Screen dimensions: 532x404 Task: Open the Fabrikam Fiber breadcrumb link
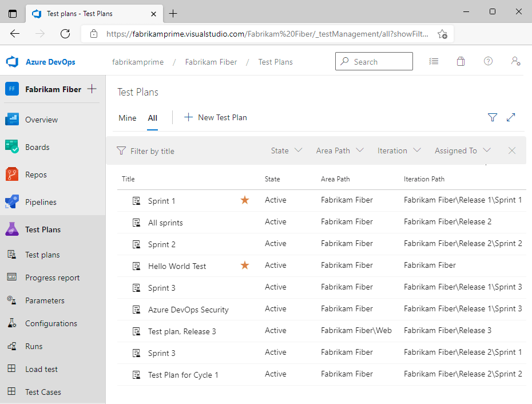click(211, 62)
